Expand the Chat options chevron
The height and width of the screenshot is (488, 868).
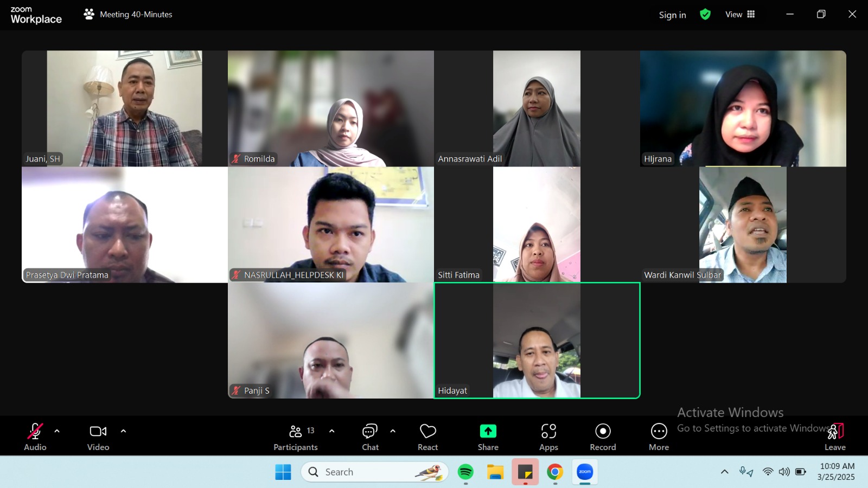[x=393, y=432]
